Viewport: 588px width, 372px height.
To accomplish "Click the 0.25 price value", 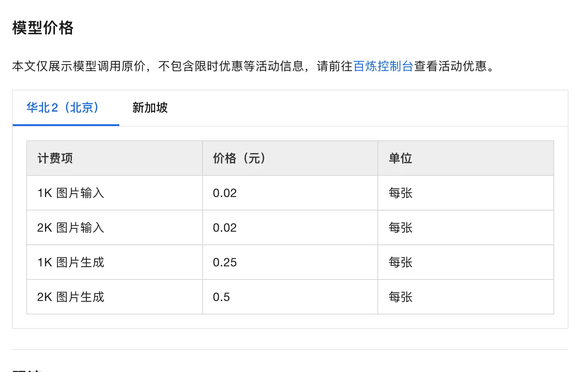I will 225,263.
